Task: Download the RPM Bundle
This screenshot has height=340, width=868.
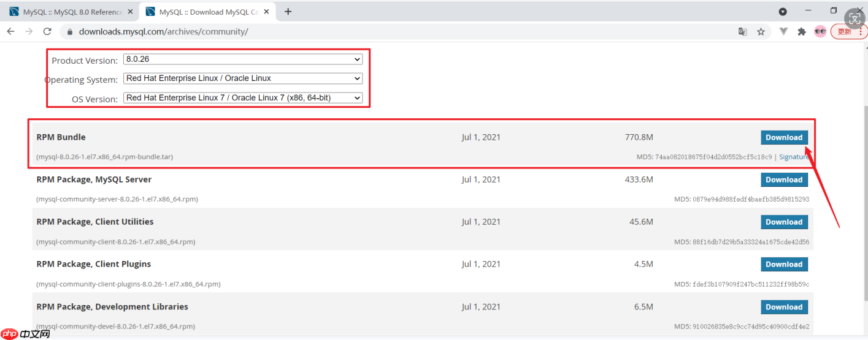Action: click(x=784, y=137)
